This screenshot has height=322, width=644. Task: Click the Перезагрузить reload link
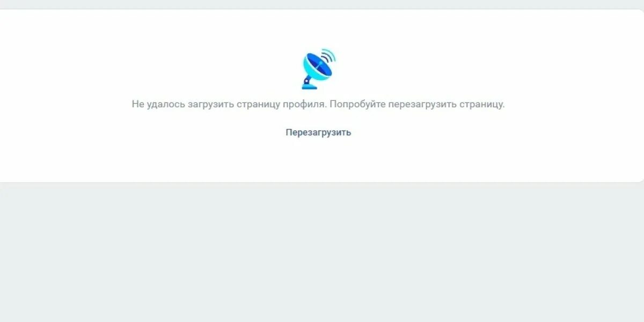(318, 133)
